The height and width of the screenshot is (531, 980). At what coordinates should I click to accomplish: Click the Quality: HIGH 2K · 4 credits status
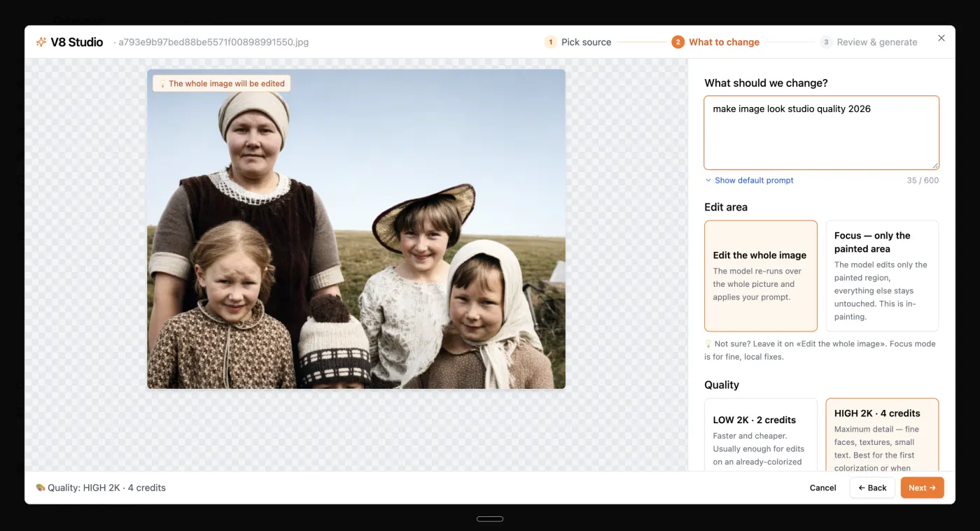click(101, 488)
